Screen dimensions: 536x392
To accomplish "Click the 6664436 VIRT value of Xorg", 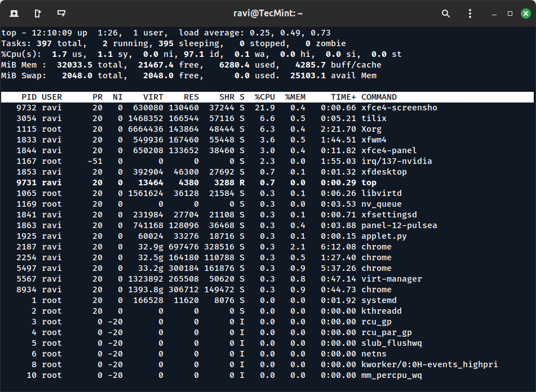I will pyautogui.click(x=145, y=129).
